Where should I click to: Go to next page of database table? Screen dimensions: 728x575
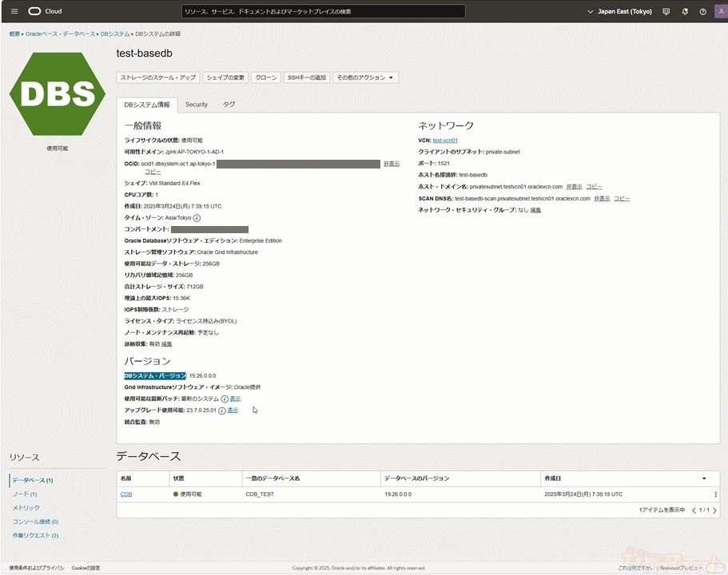click(x=714, y=510)
